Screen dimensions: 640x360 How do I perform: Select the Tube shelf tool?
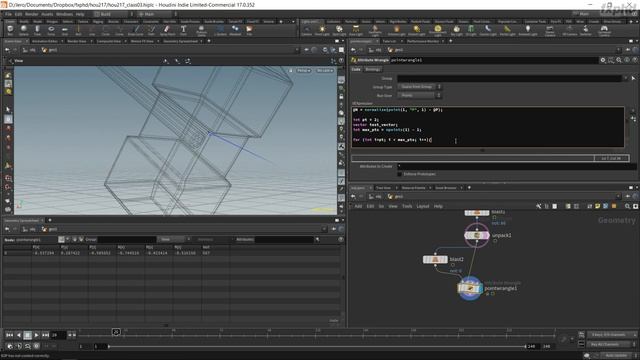pyautogui.click(x=37, y=30)
